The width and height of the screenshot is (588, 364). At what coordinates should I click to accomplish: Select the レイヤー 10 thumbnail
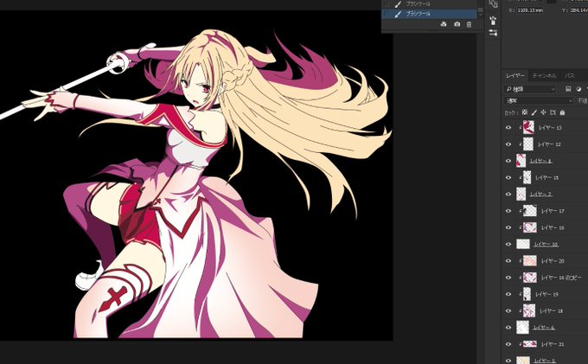tap(523, 245)
